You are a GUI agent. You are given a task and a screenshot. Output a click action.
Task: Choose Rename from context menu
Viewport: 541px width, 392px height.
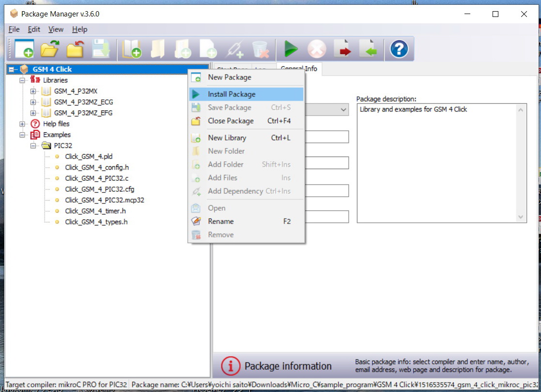(x=247, y=221)
